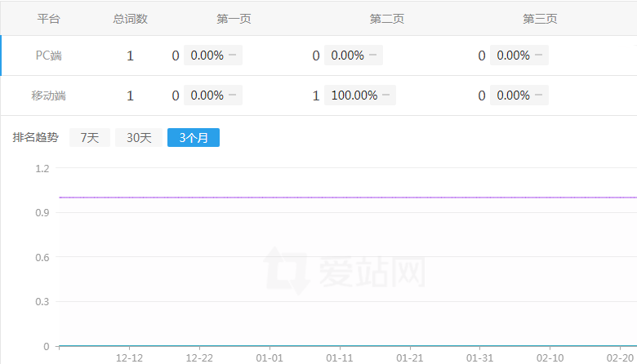Click dash icon beside PC端 第一页 0.00%
The width and height of the screenshot is (637, 364).
point(233,55)
